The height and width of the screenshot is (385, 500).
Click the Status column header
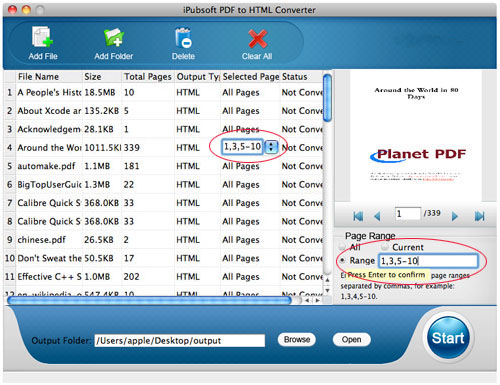pos(302,77)
